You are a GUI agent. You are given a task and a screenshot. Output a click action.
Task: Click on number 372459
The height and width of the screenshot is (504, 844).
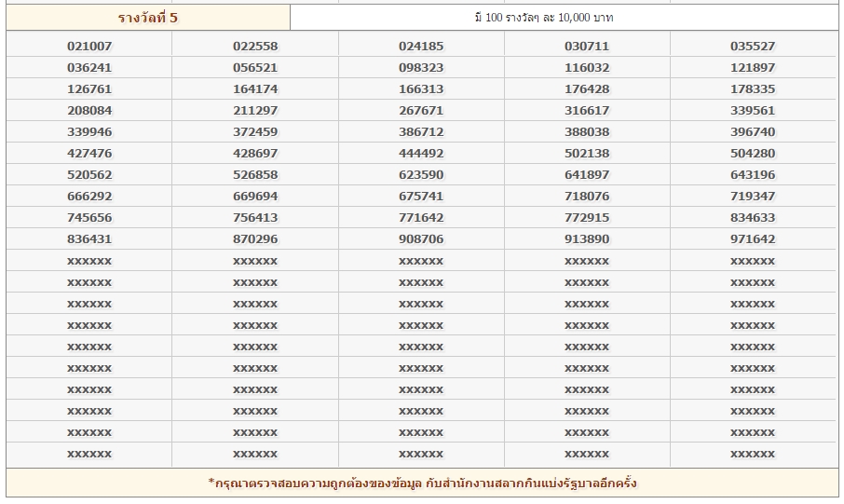[x=255, y=132]
